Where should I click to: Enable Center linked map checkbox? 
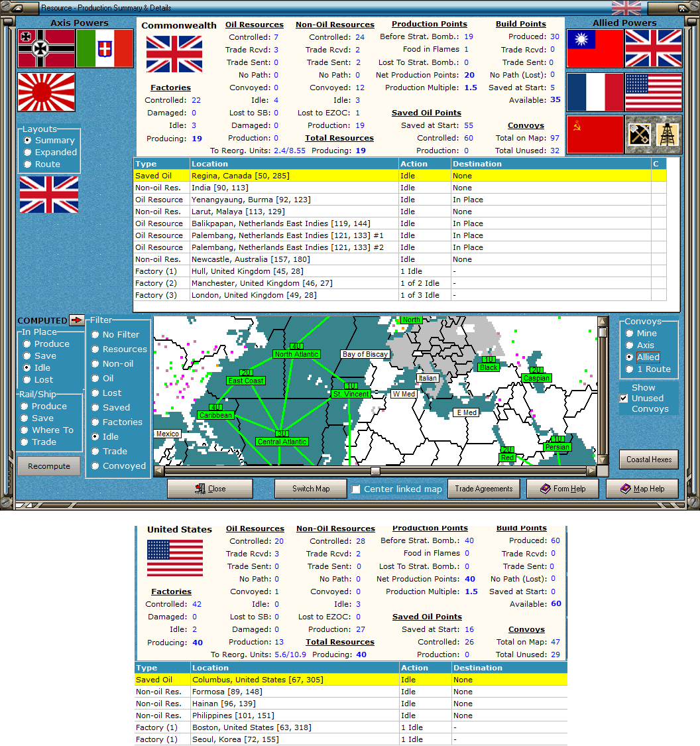(x=355, y=489)
